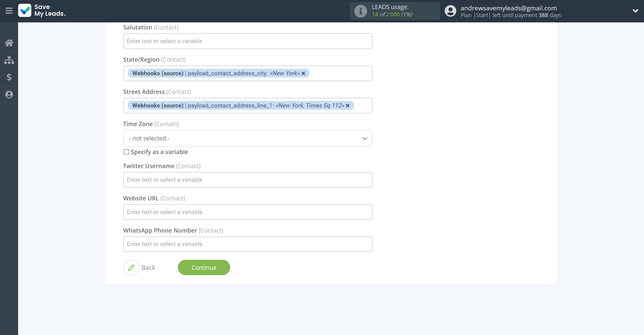
Task: Remove the State/Region webhook variable tag
Action: (303, 73)
